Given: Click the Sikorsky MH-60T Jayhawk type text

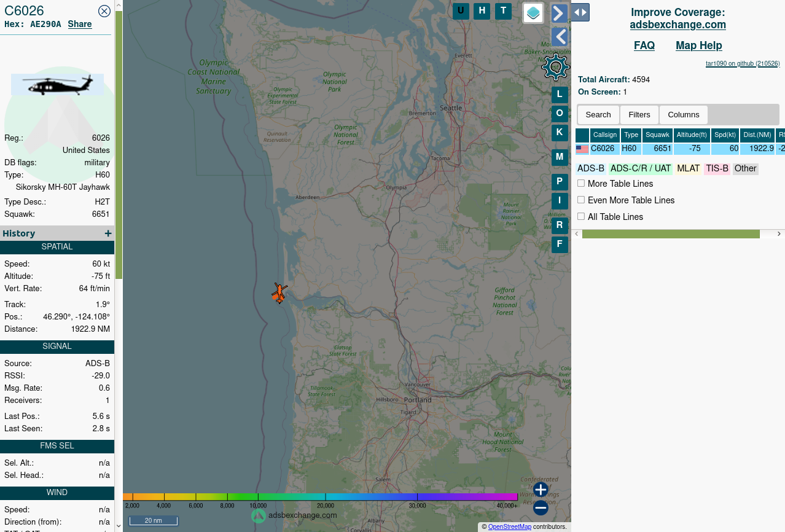Looking at the screenshot, I should 63,187.
